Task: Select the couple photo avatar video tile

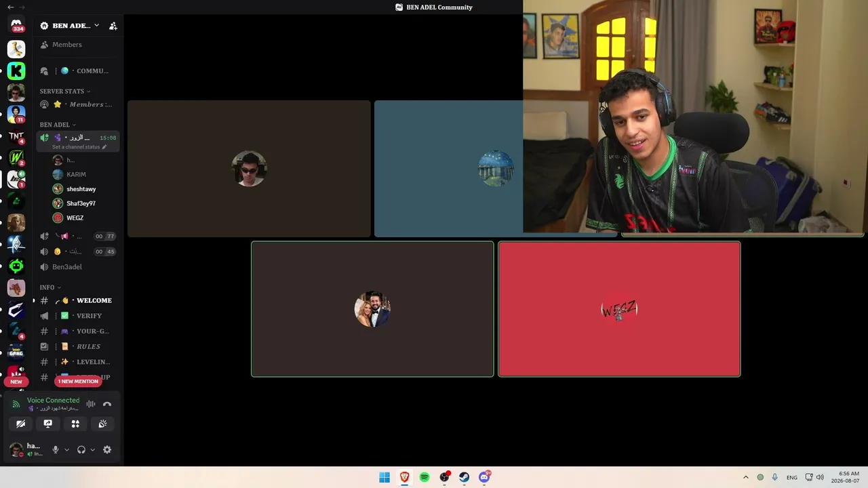Action: pos(372,309)
